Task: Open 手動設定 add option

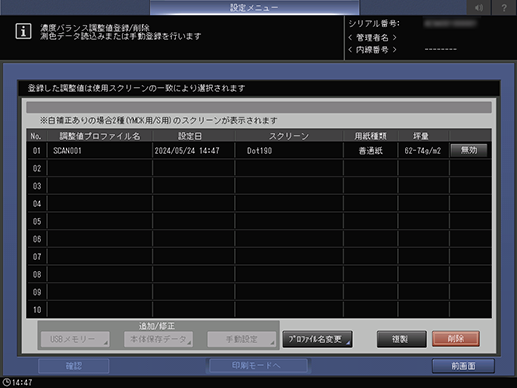Action: [x=242, y=339]
